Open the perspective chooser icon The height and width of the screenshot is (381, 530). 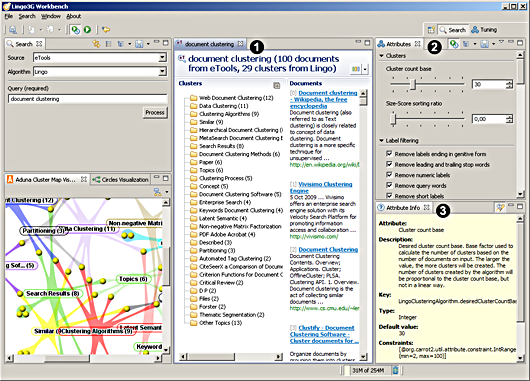[431, 30]
